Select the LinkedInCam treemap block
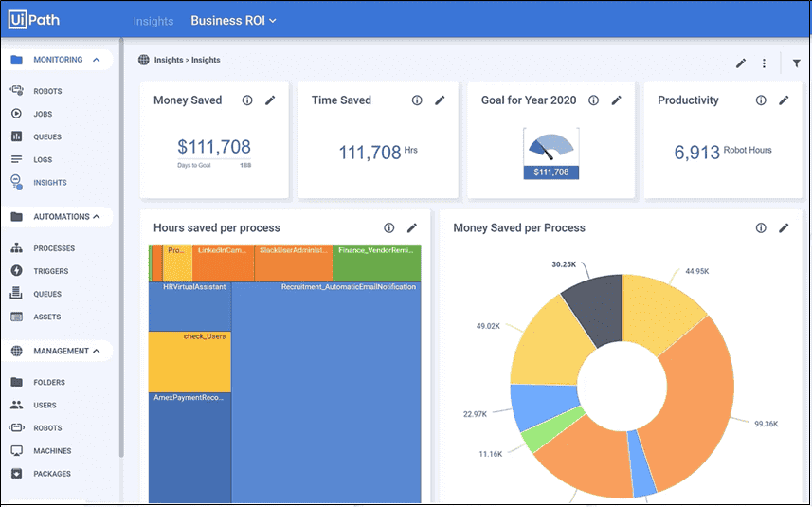Screen dimensions: 812x507 (224, 263)
